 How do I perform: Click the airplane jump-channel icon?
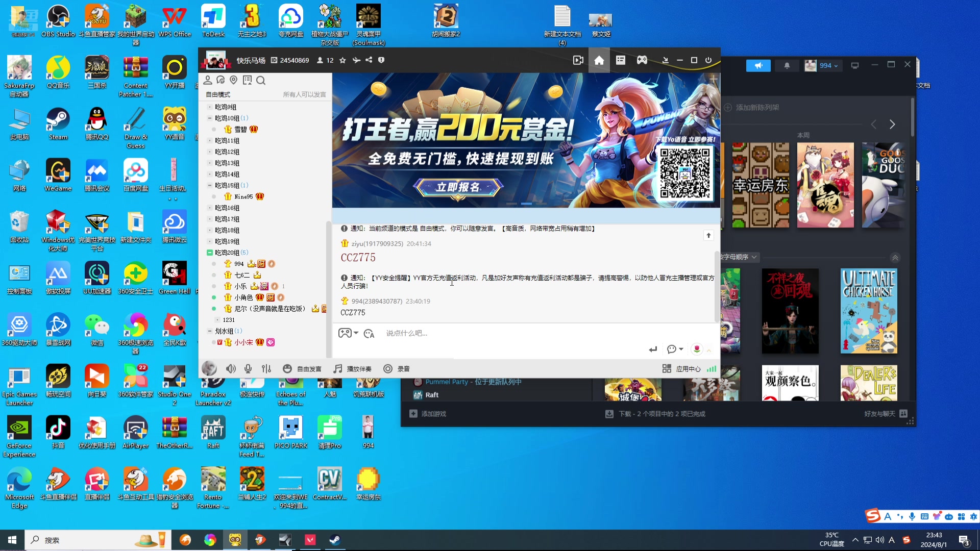click(356, 60)
